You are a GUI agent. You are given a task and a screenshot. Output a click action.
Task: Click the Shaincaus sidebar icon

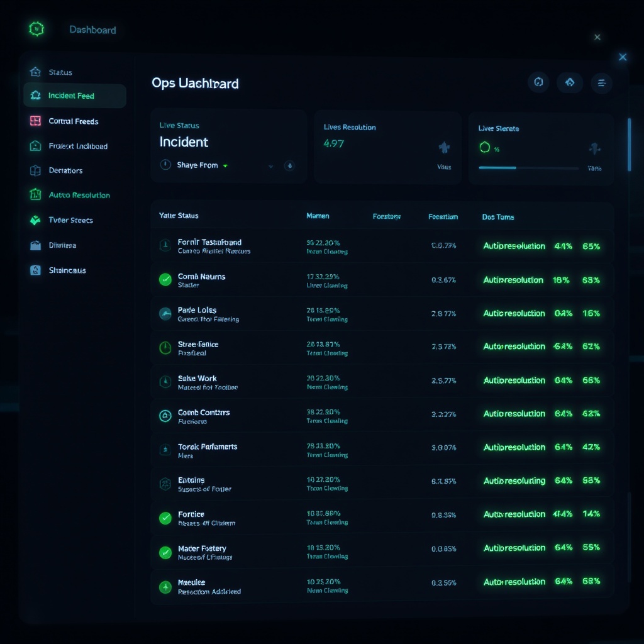(x=35, y=270)
